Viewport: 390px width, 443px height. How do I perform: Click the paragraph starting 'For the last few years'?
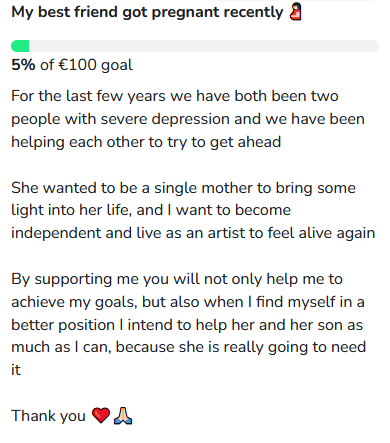188,119
